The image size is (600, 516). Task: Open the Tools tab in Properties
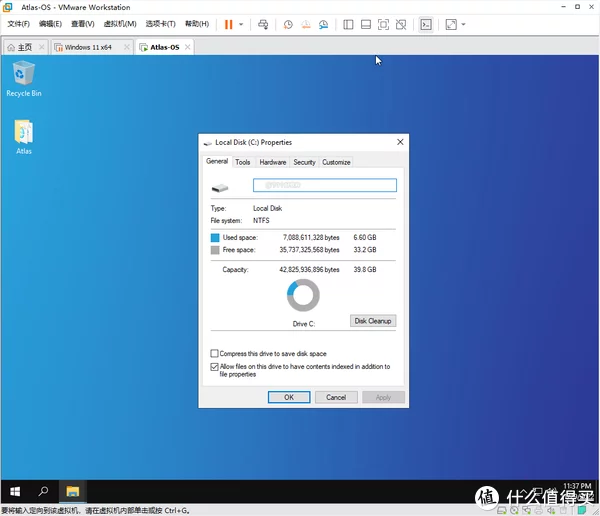[x=243, y=162]
